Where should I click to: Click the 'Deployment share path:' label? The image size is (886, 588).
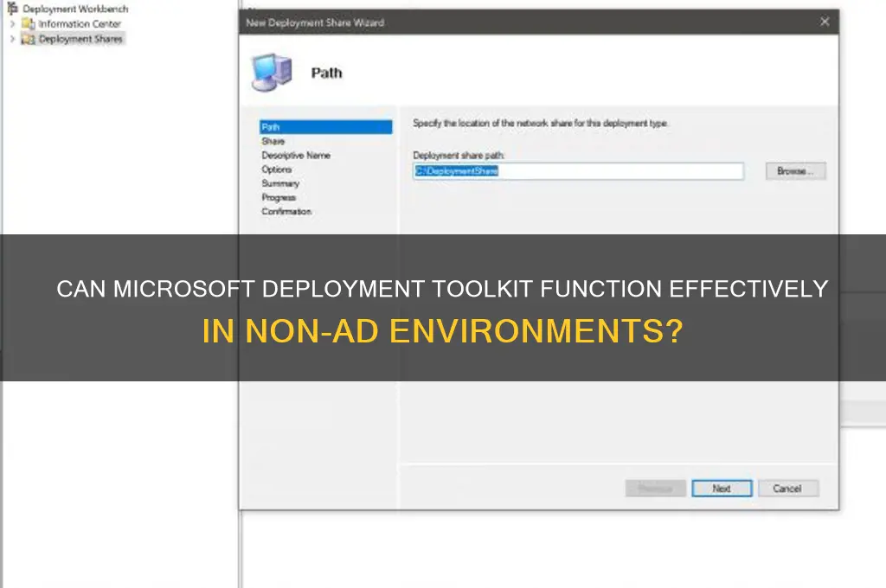point(459,156)
